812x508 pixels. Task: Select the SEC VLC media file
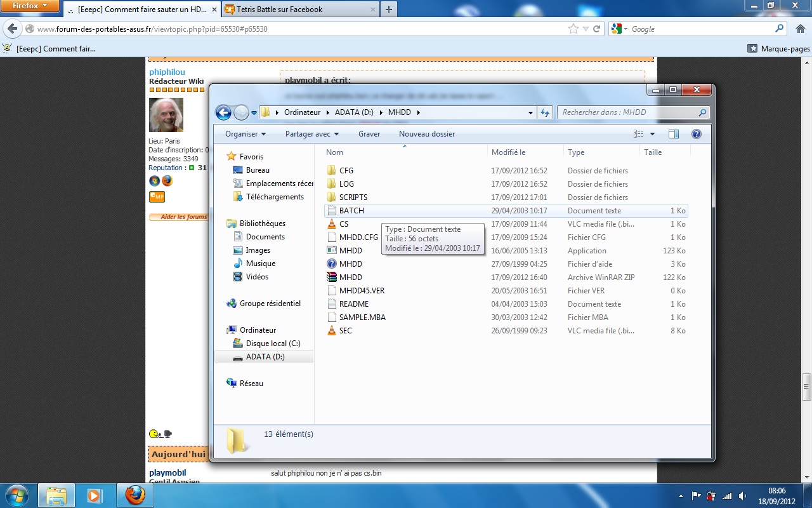click(345, 331)
